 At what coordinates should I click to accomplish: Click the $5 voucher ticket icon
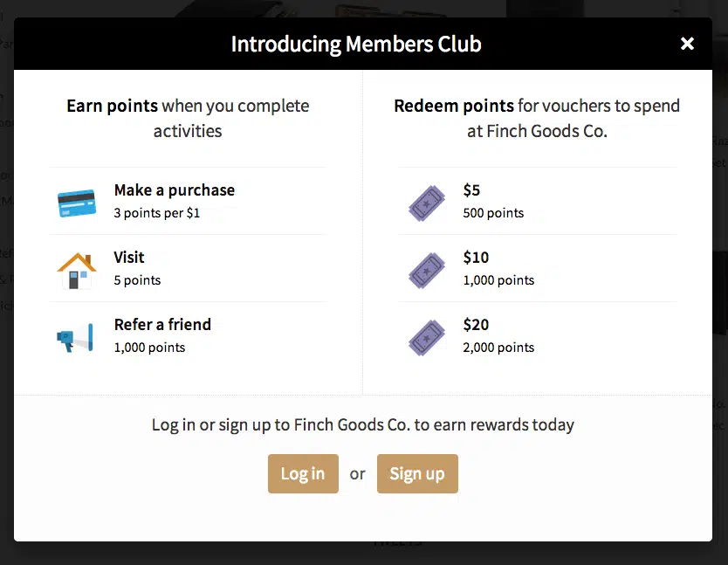(x=427, y=203)
